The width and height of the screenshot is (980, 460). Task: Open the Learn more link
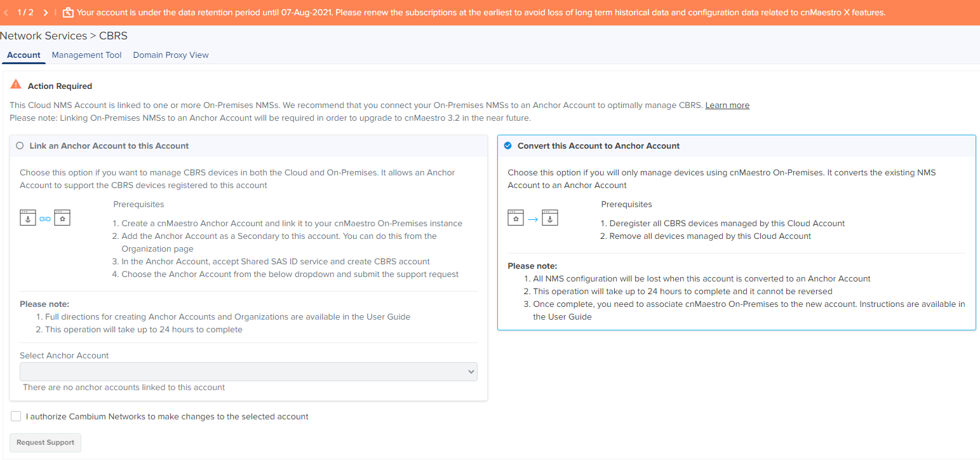point(727,105)
